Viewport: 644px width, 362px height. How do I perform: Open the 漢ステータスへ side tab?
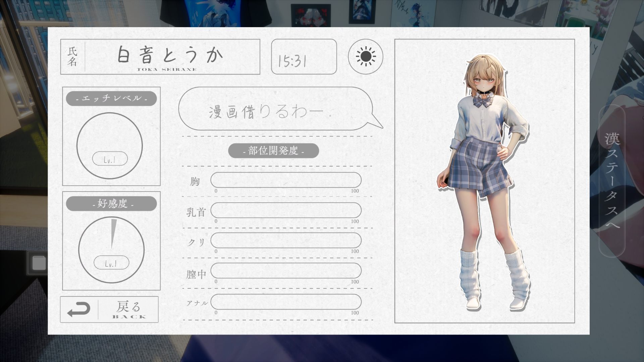click(x=612, y=181)
